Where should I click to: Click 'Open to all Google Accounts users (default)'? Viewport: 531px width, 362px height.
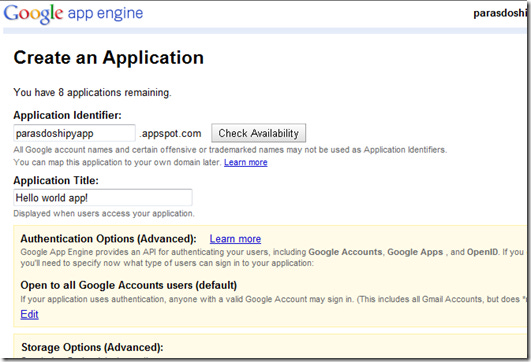pyautogui.click(x=129, y=285)
